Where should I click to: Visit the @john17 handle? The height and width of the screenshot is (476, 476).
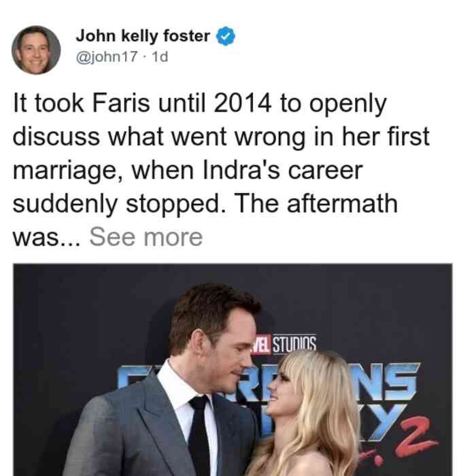(107, 56)
